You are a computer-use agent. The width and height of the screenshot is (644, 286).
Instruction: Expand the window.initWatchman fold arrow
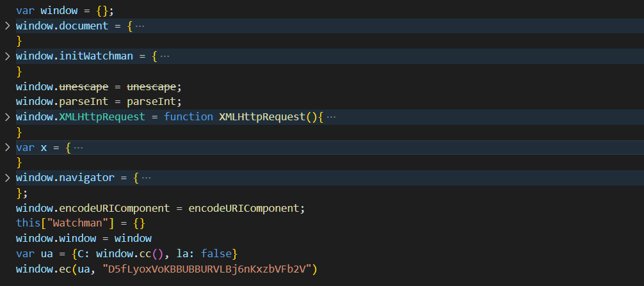[x=7, y=56]
